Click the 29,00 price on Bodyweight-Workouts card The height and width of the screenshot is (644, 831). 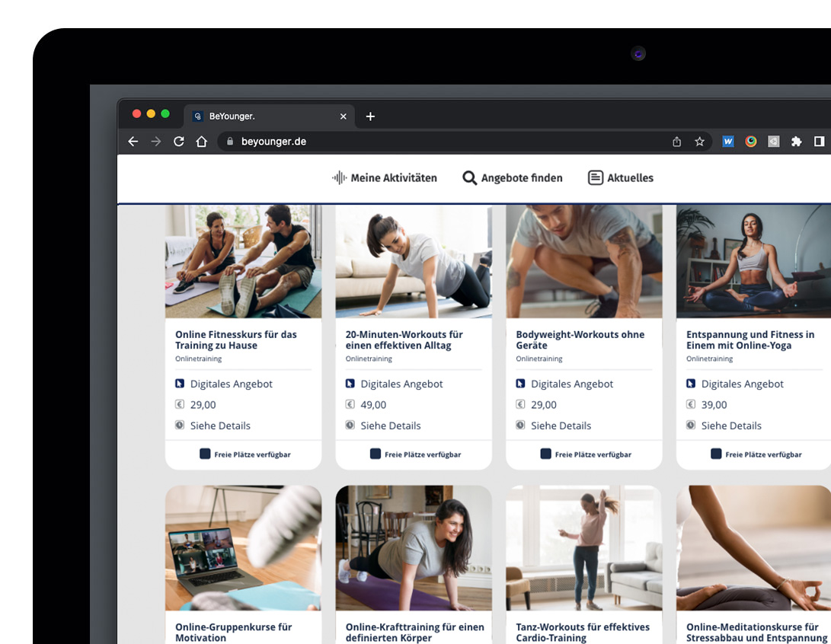[x=544, y=405]
